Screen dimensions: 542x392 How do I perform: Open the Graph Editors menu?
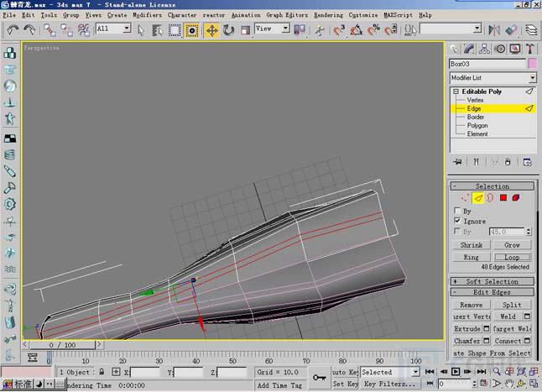click(x=287, y=15)
